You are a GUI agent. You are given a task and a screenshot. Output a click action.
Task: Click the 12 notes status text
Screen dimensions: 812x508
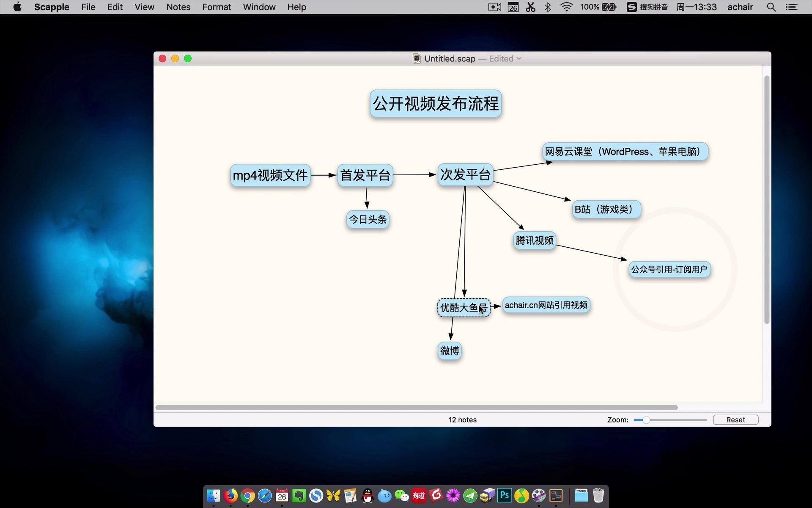pos(462,420)
